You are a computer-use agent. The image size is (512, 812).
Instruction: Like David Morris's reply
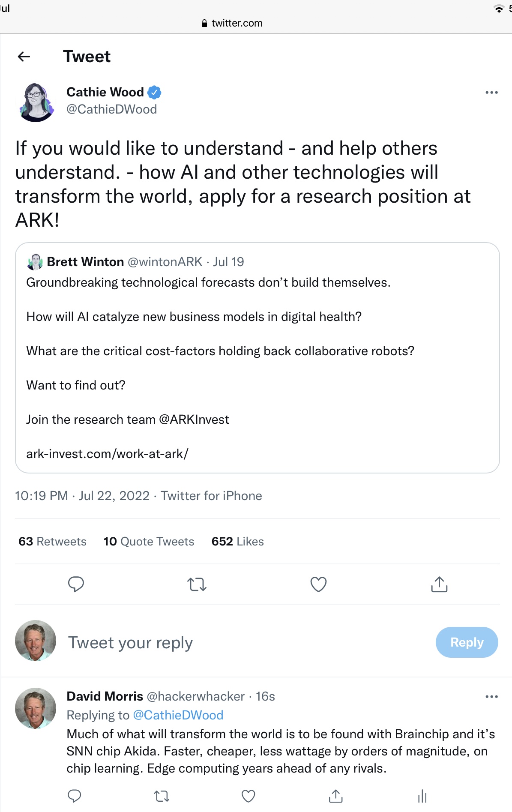249,796
